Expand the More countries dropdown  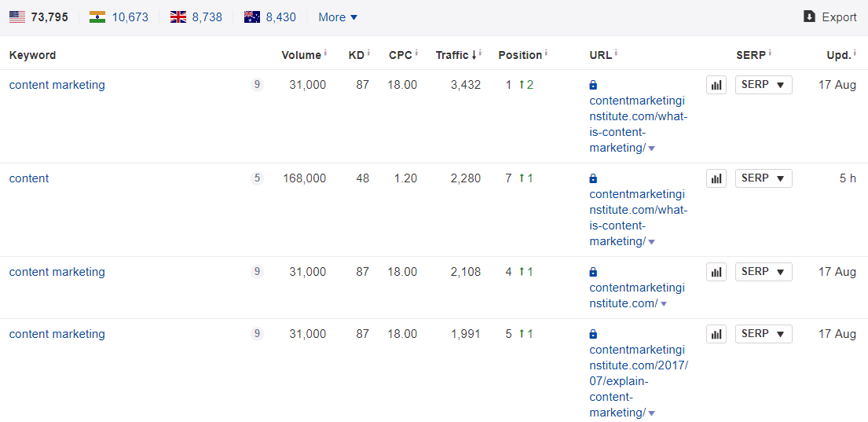[x=338, y=17]
